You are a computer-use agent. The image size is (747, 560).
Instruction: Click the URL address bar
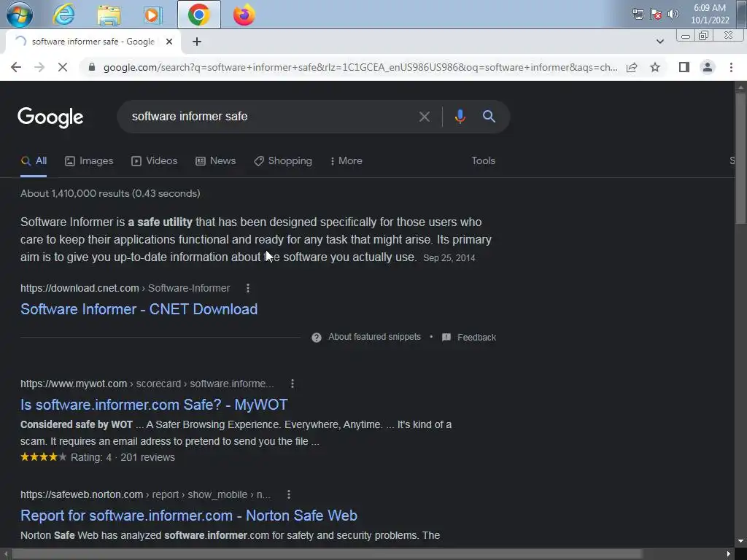360,67
